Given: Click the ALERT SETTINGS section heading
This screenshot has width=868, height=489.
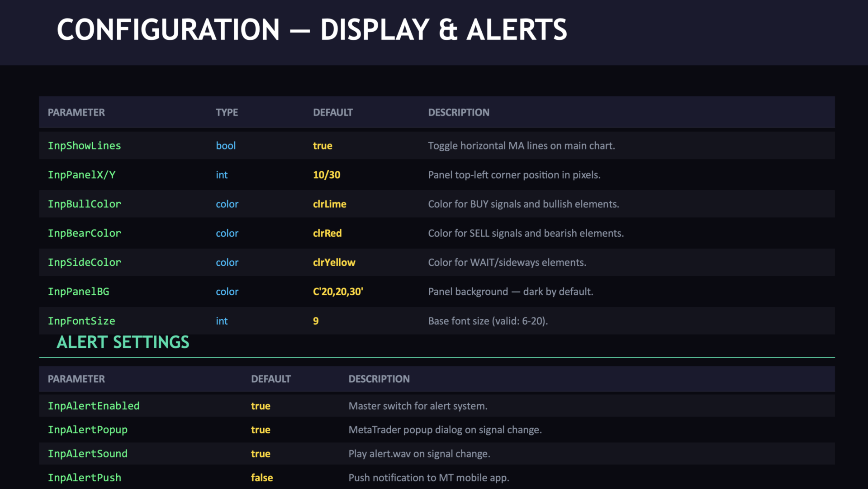Looking at the screenshot, I should click(123, 342).
